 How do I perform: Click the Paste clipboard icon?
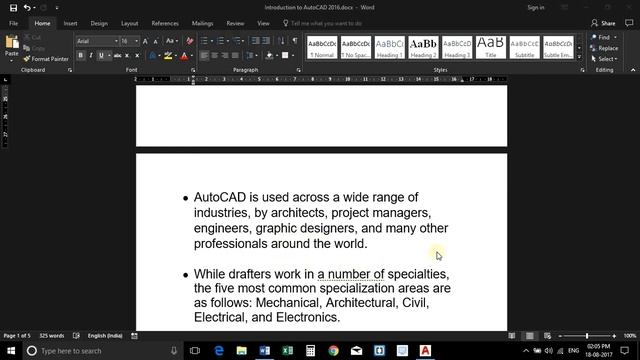(x=12, y=42)
